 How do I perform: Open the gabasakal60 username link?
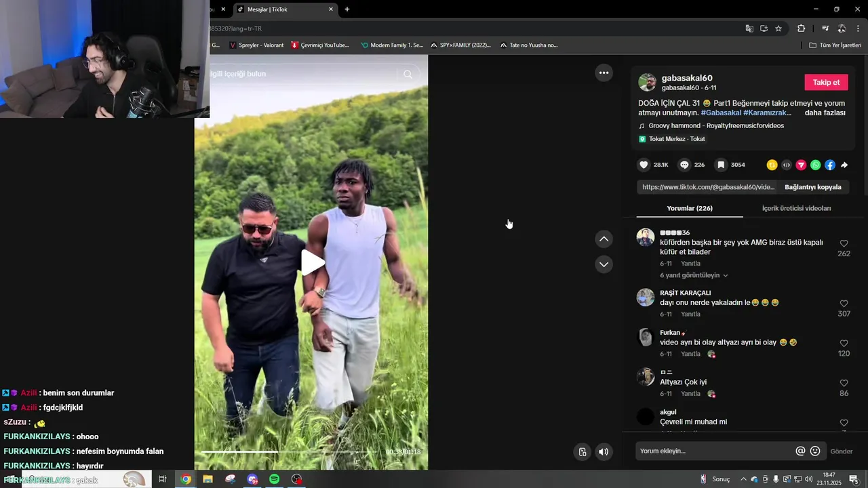(687, 78)
